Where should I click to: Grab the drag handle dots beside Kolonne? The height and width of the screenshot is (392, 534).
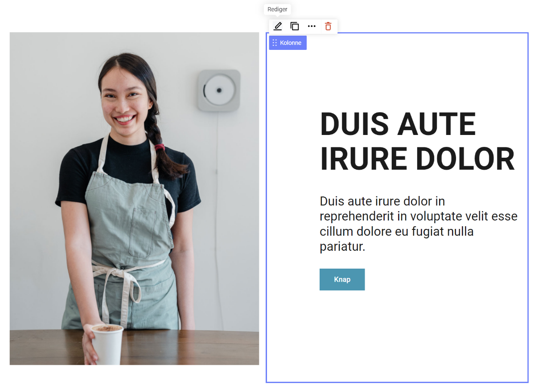pyautogui.click(x=275, y=43)
